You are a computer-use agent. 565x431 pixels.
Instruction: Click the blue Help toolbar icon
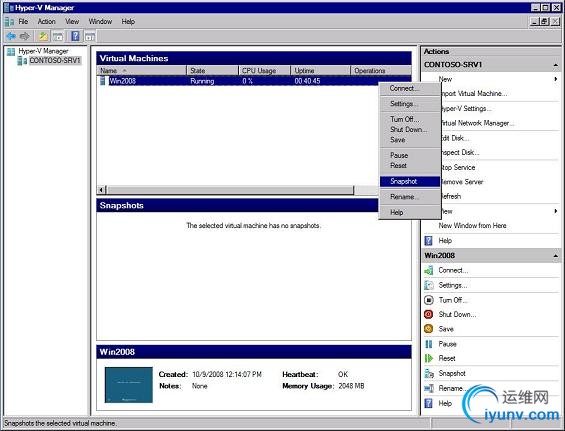tap(75, 36)
